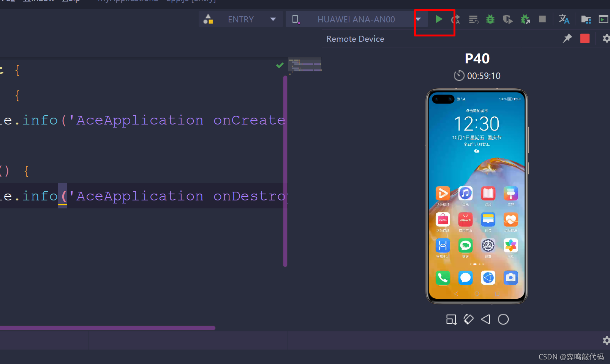Launch the green MeeTime chat app
This screenshot has height=364, width=610.
(x=465, y=246)
